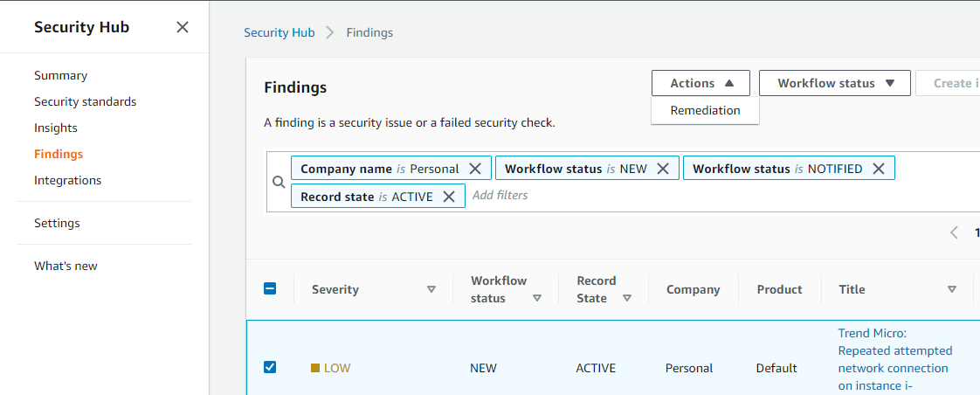Click the LOW severity label
980x395 pixels.
337,368
